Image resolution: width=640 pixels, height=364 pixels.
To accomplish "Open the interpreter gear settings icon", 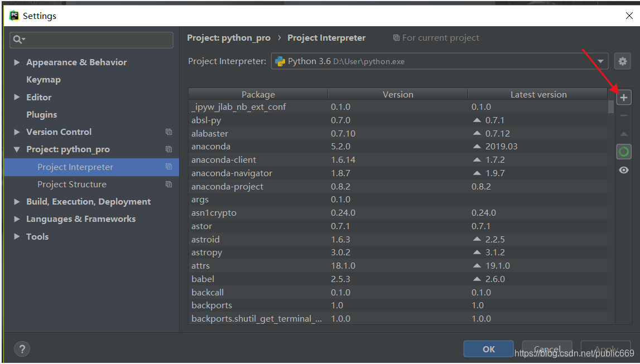I will click(623, 61).
